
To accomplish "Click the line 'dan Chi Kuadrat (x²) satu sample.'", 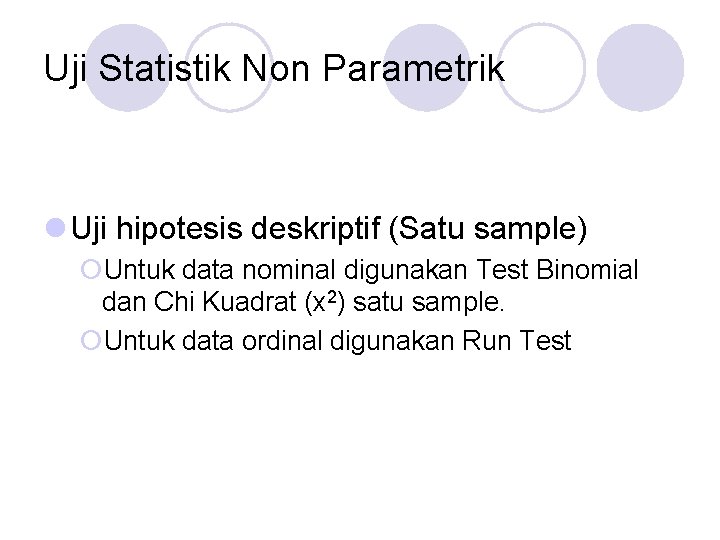I will [303, 302].
